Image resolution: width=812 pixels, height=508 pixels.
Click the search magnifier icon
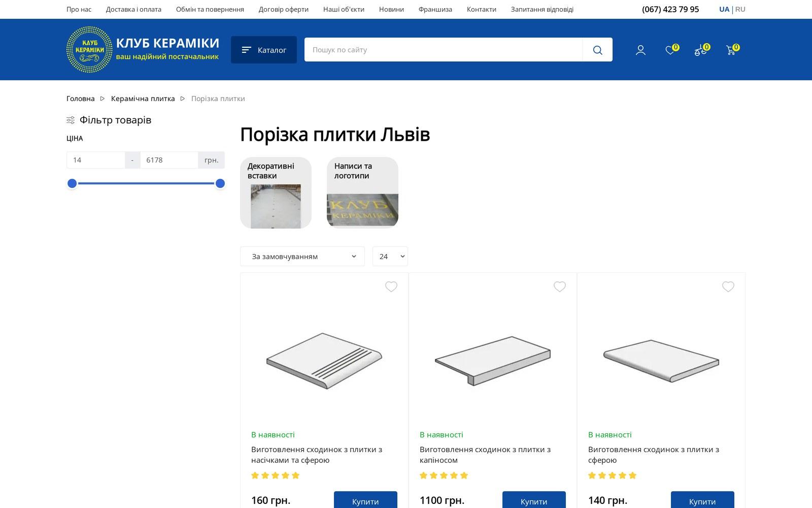[x=597, y=50]
